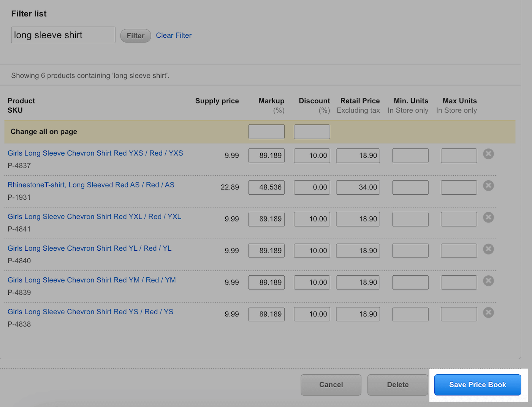This screenshot has height=407, width=532.
Task: Remove the P-4838 YS product row
Action: [x=488, y=313]
